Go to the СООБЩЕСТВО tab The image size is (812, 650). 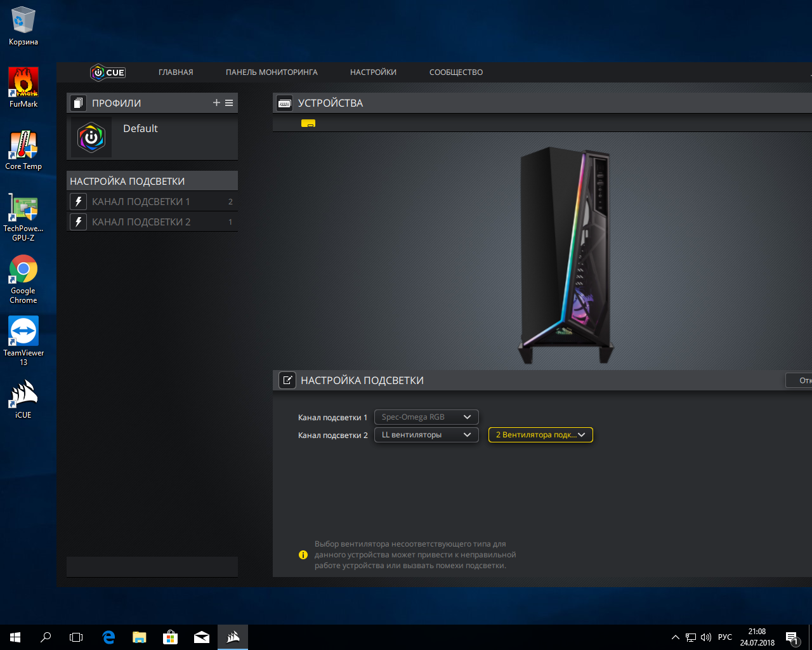(456, 72)
